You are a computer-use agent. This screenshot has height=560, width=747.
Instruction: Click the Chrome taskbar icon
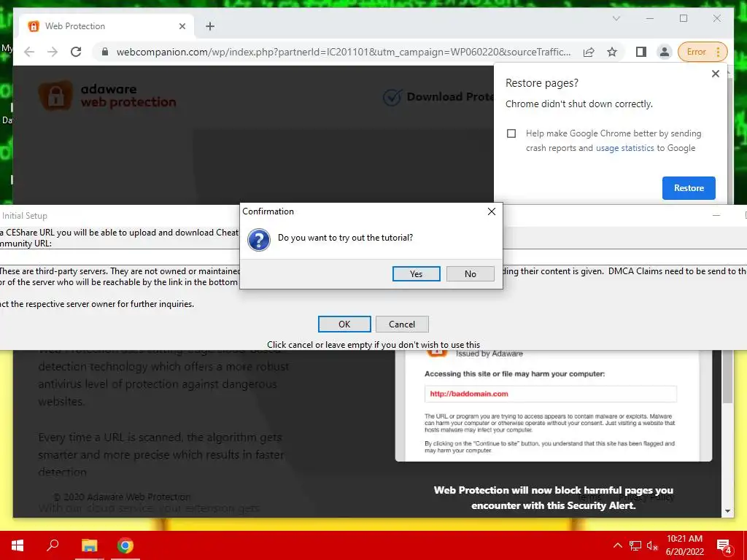pyautogui.click(x=125, y=545)
